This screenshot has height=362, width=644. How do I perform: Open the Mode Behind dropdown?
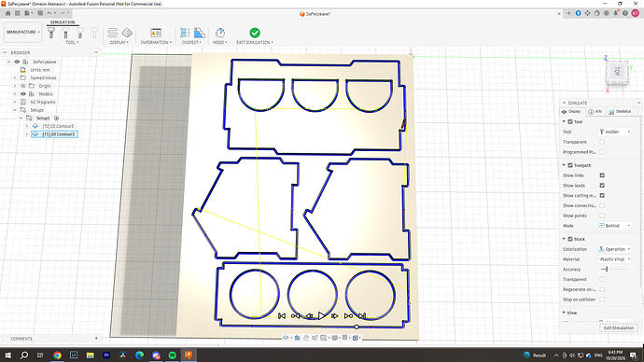[x=615, y=226]
